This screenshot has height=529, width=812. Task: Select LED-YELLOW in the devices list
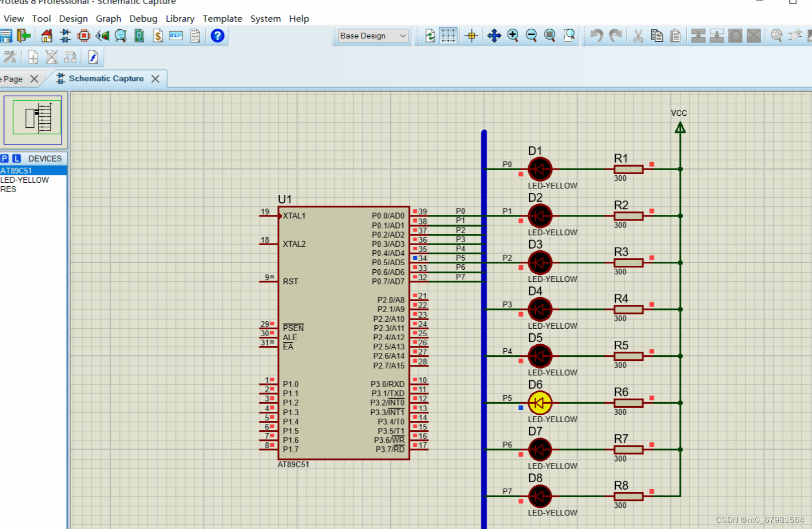coord(33,180)
